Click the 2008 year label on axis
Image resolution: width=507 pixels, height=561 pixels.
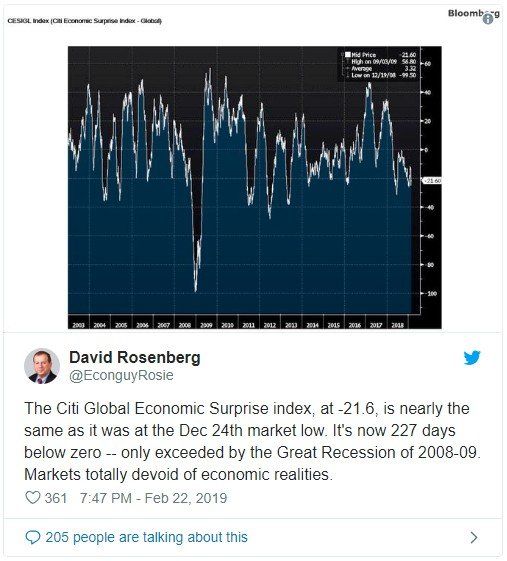pyautogui.click(x=185, y=325)
